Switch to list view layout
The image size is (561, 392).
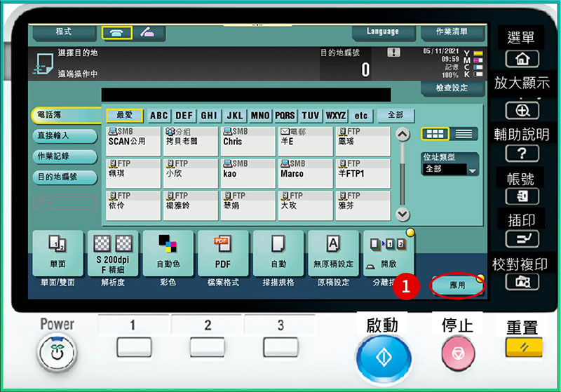462,134
